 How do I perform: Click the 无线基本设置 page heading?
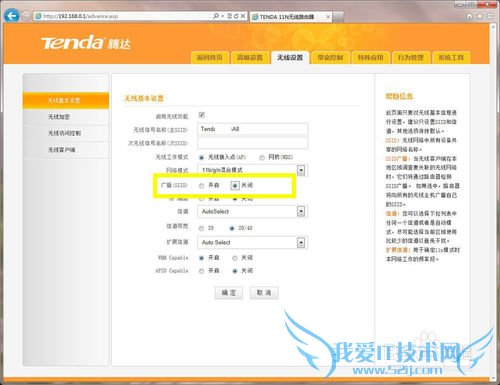point(144,98)
